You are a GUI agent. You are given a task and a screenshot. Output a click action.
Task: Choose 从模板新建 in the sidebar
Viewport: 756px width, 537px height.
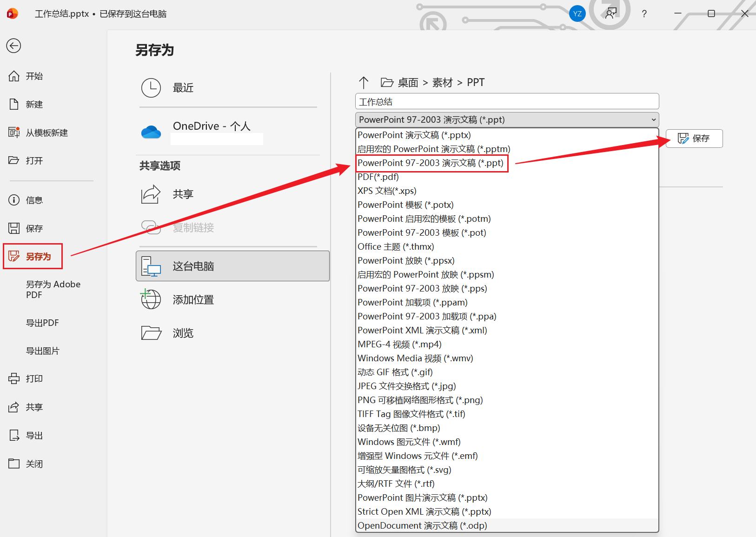point(38,133)
